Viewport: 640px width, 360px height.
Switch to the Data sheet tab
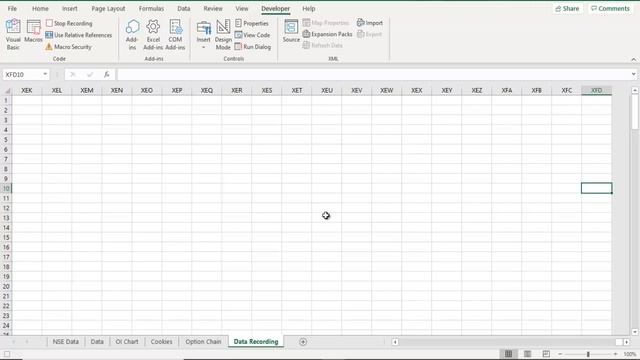[97, 342]
